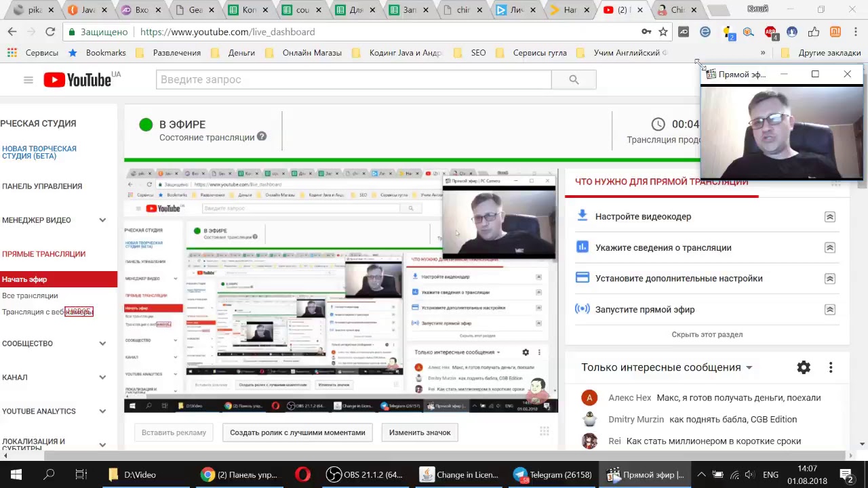The height and width of the screenshot is (488, 868).
Task: Expand the YOUTUBE ANALYTICS sidebar section
Action: [x=102, y=411]
